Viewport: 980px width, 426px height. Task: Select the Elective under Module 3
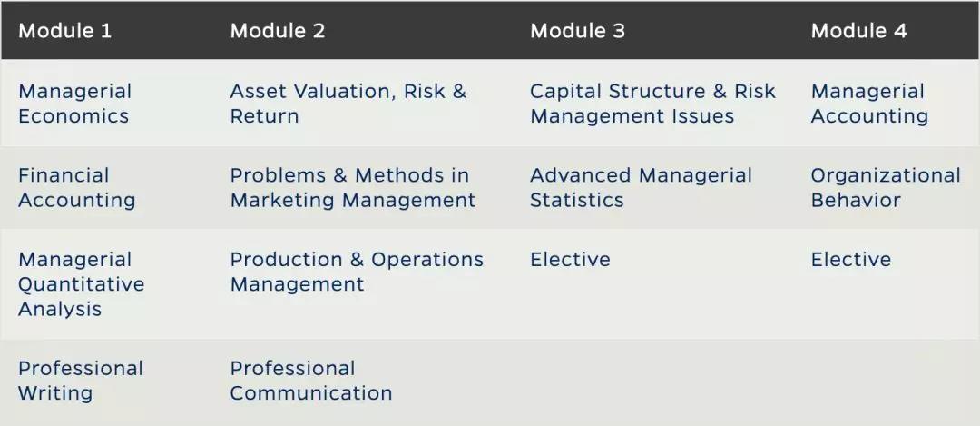[x=570, y=260]
